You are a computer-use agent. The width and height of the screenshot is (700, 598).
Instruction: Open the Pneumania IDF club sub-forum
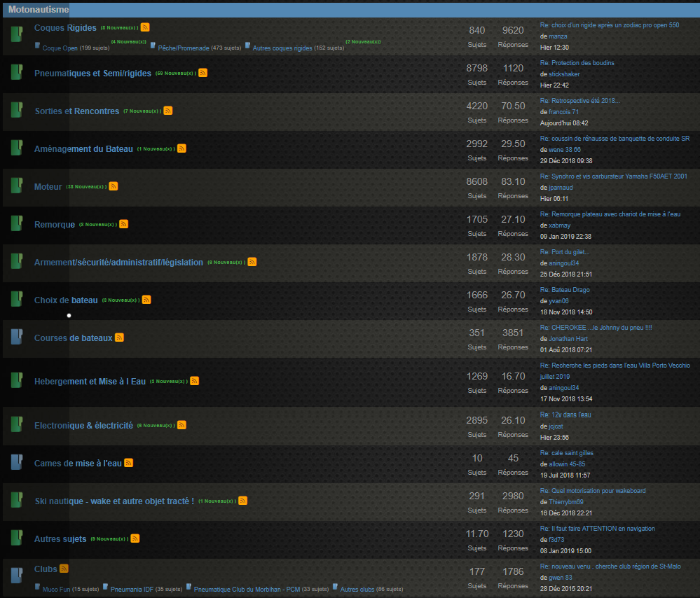tap(132, 590)
